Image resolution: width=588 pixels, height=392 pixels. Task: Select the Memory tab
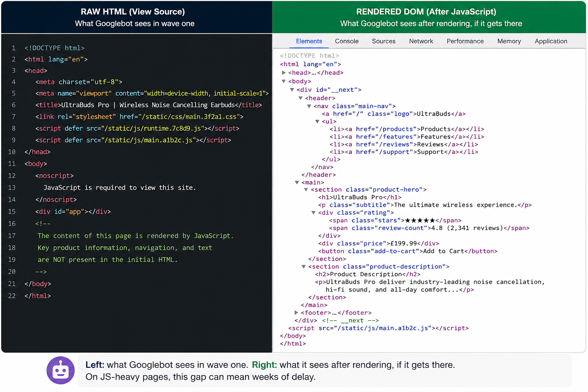509,41
